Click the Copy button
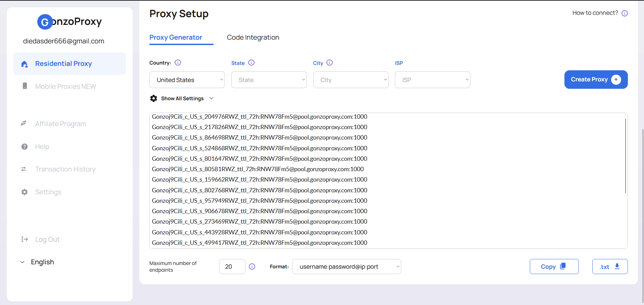644x305 pixels. click(x=554, y=266)
